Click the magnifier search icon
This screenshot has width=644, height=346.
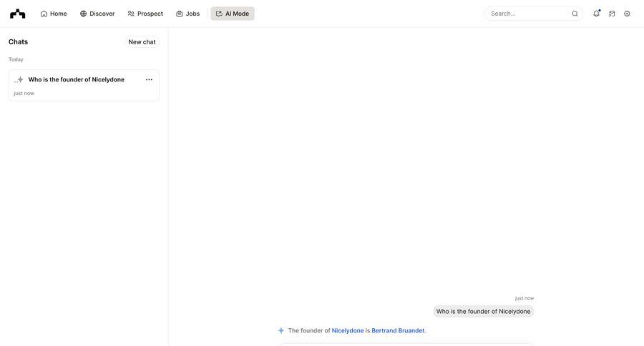point(575,14)
